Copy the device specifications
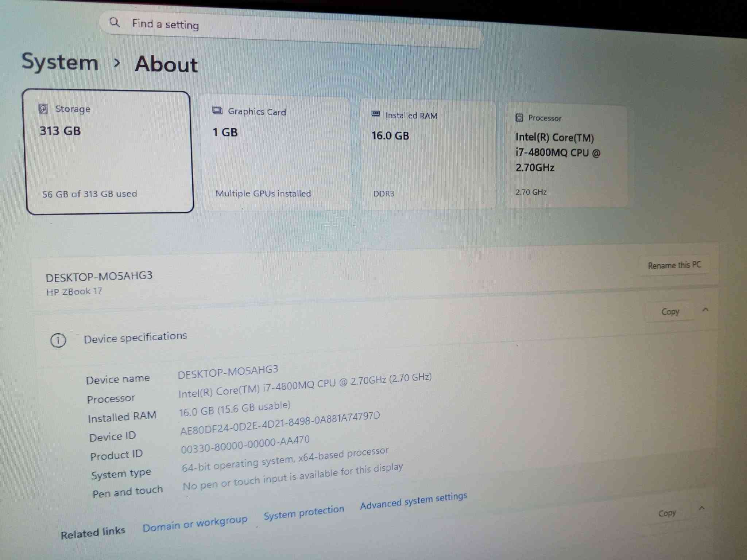Viewport: 747px width, 560px height. [x=670, y=312]
